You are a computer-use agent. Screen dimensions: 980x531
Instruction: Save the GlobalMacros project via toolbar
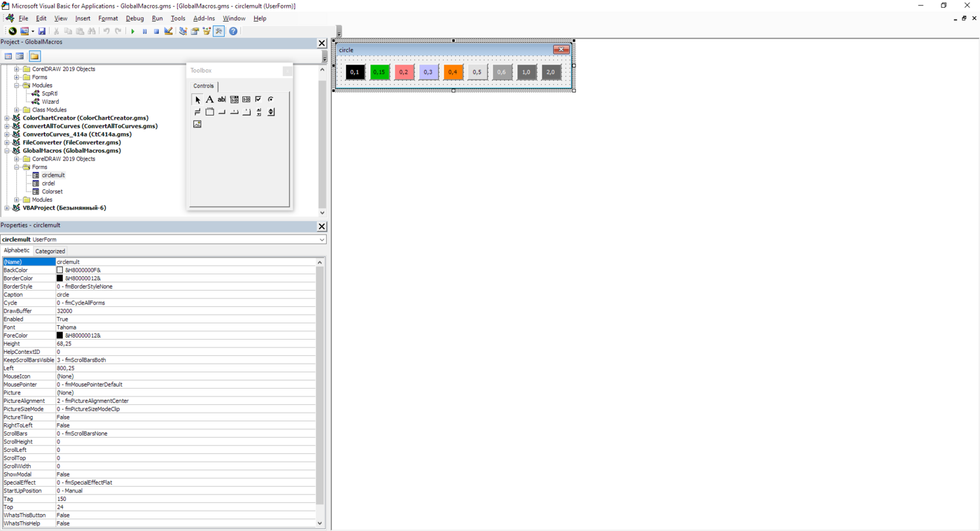(42, 31)
